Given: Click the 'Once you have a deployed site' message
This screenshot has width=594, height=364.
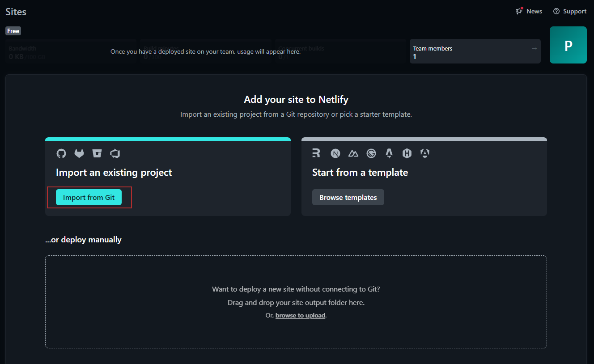Looking at the screenshot, I should (206, 51).
